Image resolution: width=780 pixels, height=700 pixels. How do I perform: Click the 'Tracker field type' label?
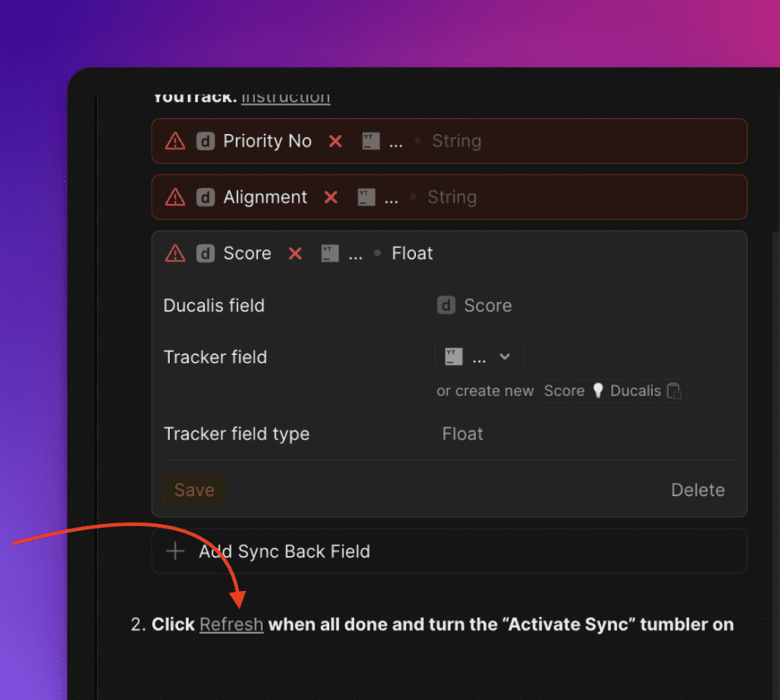coord(237,434)
